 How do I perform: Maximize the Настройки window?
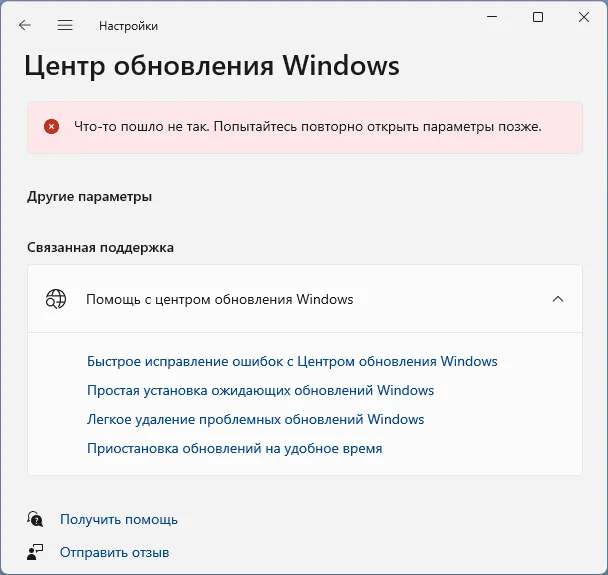tap(538, 17)
